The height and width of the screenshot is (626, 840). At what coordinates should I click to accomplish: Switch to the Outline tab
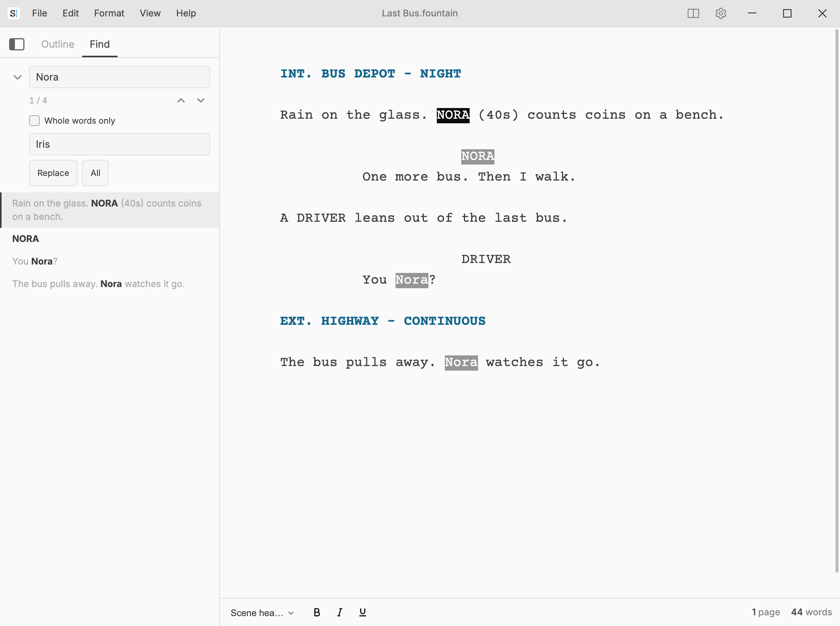pos(58,44)
